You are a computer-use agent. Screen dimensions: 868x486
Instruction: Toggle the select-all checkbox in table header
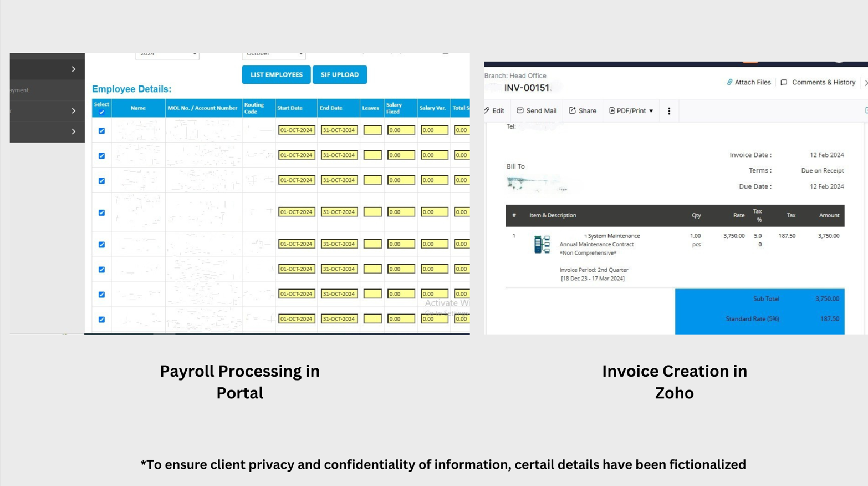(x=101, y=113)
